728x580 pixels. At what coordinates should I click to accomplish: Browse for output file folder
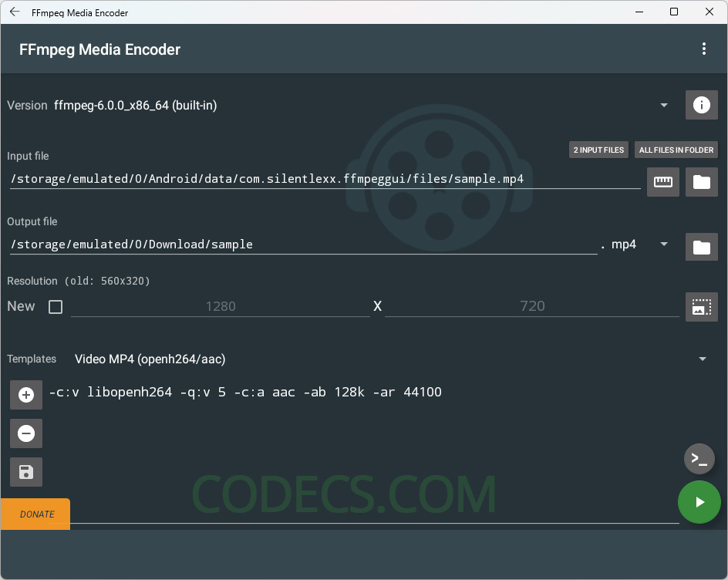(x=702, y=247)
